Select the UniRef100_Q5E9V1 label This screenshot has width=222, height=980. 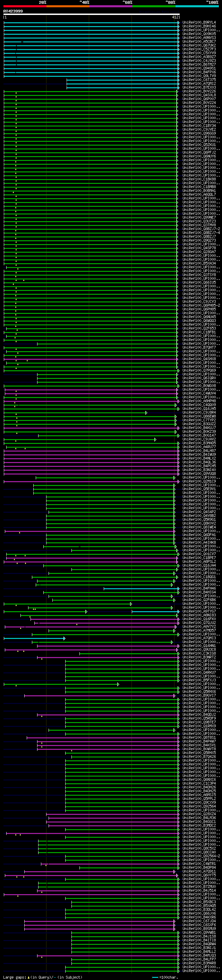pos(199,489)
